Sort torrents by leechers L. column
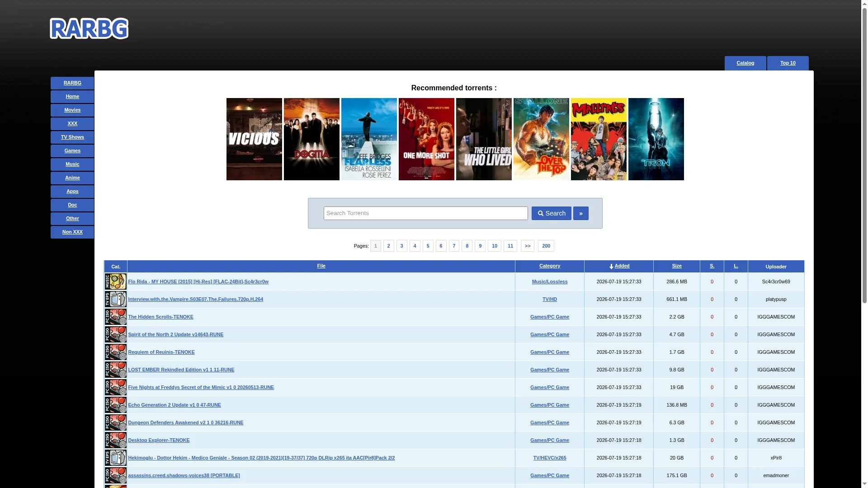The height and width of the screenshot is (488, 868). [736, 266]
